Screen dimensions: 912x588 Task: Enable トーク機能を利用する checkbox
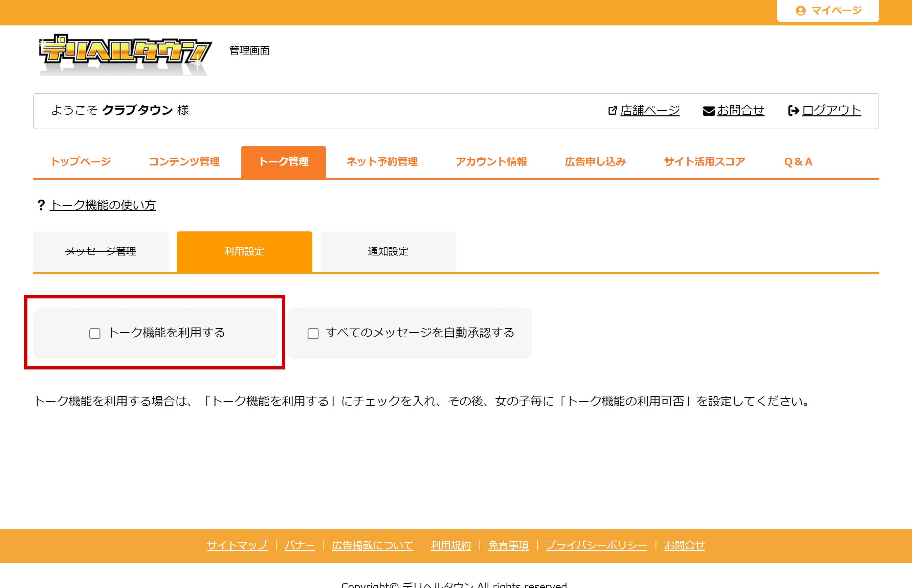pyautogui.click(x=95, y=334)
